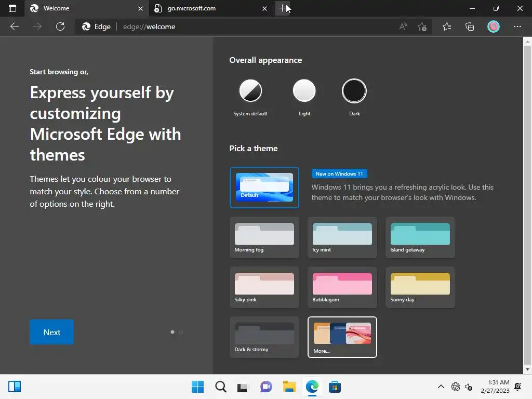Show hidden system tray icons
This screenshot has height=399, width=532.
click(x=441, y=387)
